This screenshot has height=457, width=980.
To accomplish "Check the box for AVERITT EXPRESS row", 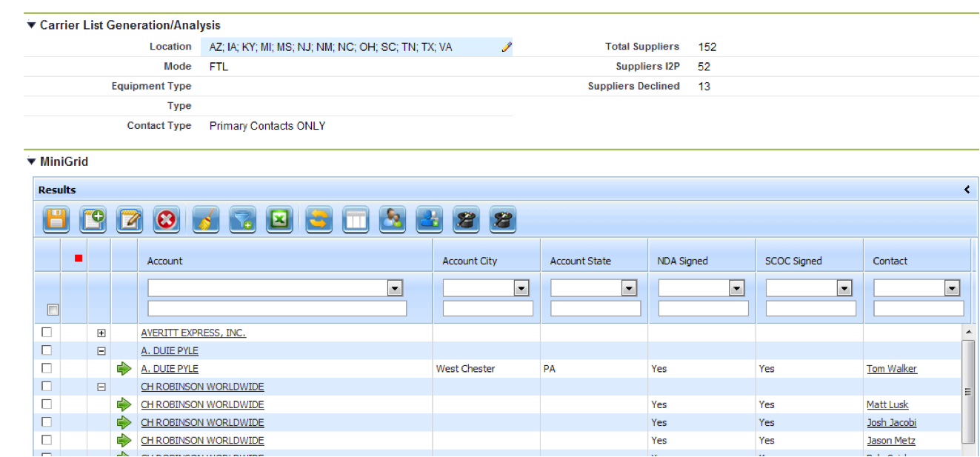I will (47, 333).
